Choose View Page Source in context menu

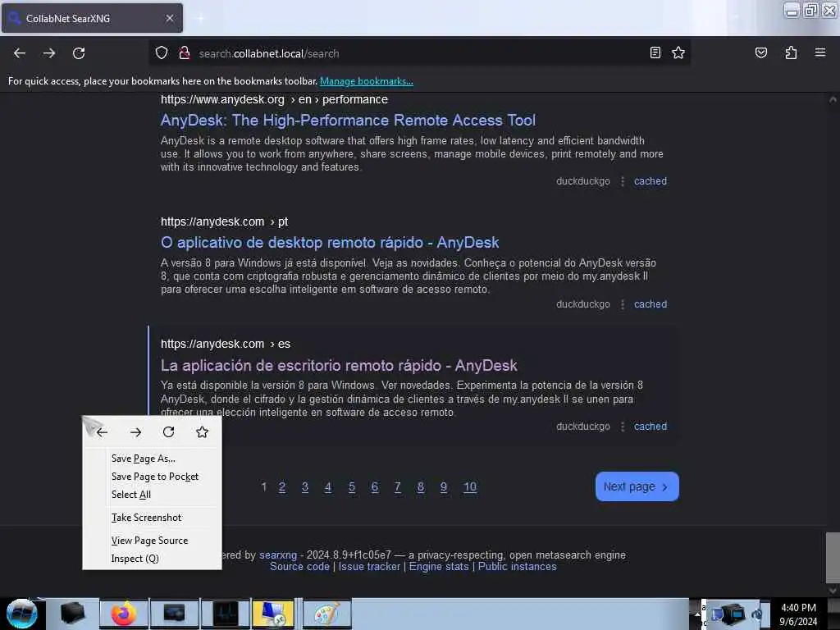[152, 541]
